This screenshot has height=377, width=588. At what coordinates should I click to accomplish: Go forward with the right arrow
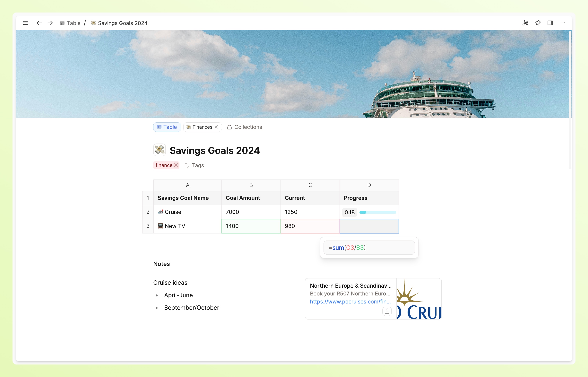point(50,23)
